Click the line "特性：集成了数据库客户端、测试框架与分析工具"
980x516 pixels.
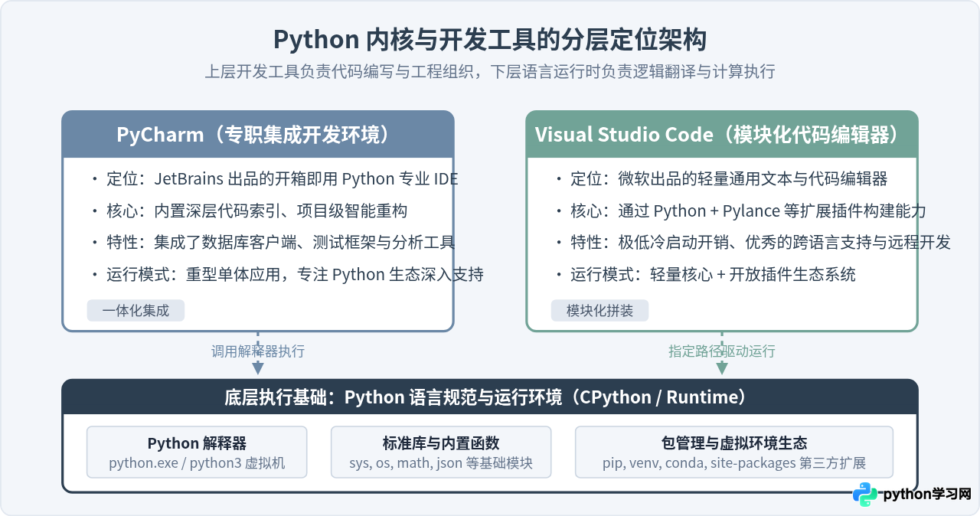(x=273, y=243)
